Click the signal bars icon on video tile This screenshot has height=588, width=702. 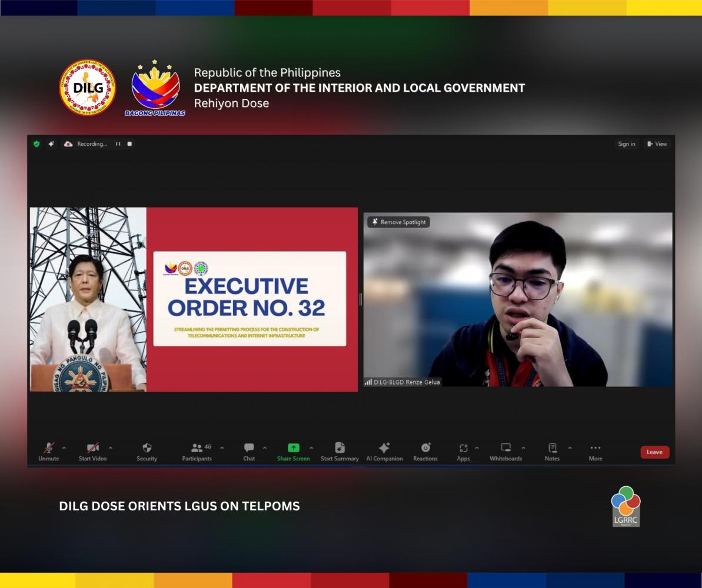[x=368, y=382]
